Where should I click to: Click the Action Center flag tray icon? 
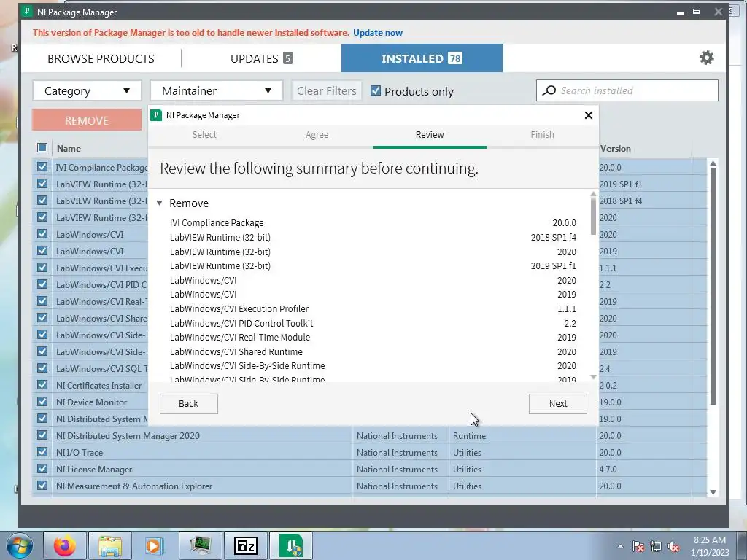point(638,547)
